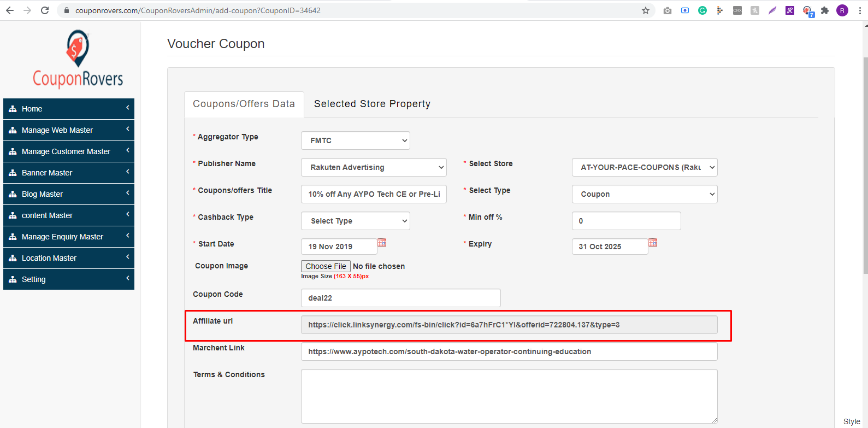This screenshot has height=428, width=868.
Task: Click the Expiry date field
Action: point(610,247)
